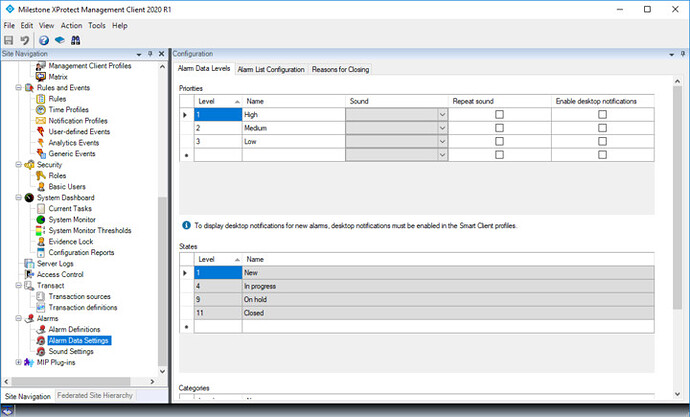The image size is (690, 417).
Task: Enable Repeat sound for Medium priority
Action: point(499,128)
